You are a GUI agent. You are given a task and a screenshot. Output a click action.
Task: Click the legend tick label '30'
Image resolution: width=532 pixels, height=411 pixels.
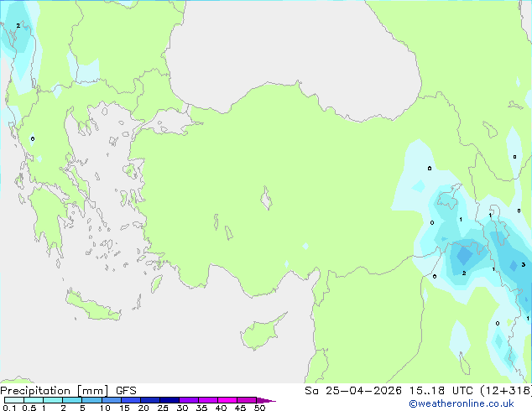pos(182,408)
